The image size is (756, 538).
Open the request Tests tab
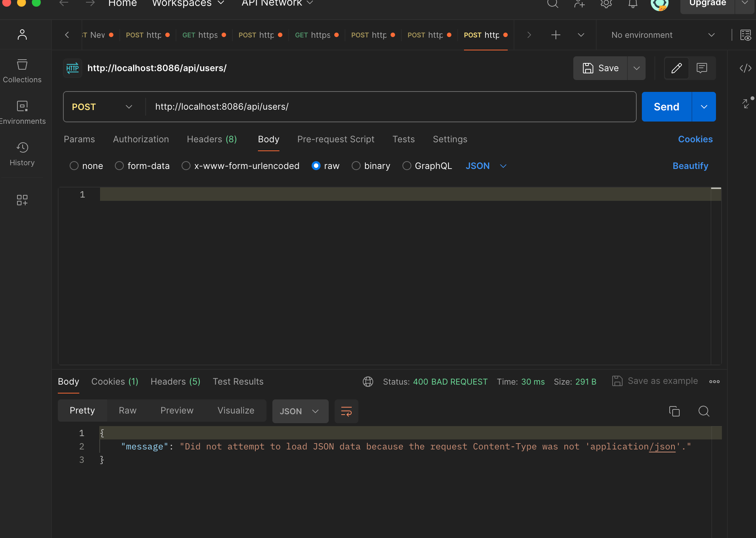[404, 139]
